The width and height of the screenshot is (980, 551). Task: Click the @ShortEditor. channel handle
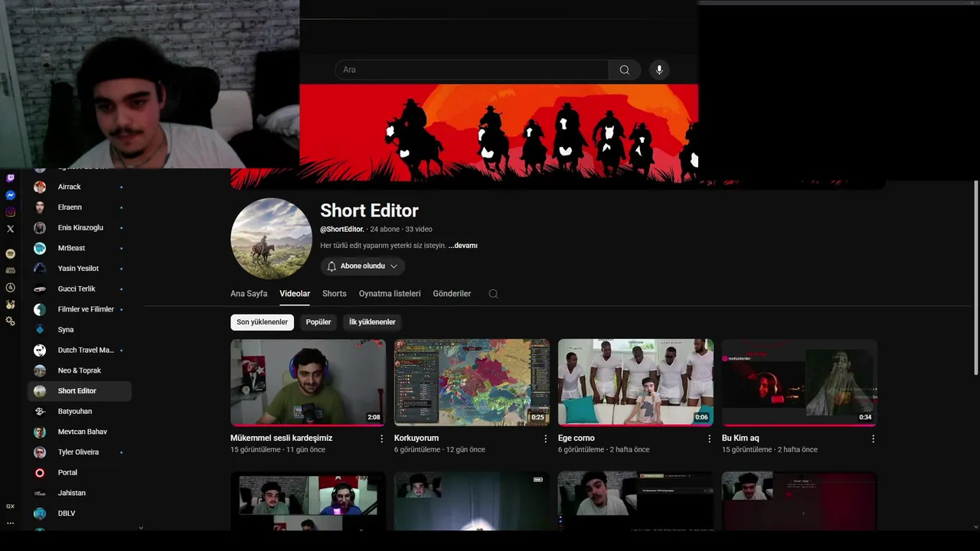(x=342, y=229)
